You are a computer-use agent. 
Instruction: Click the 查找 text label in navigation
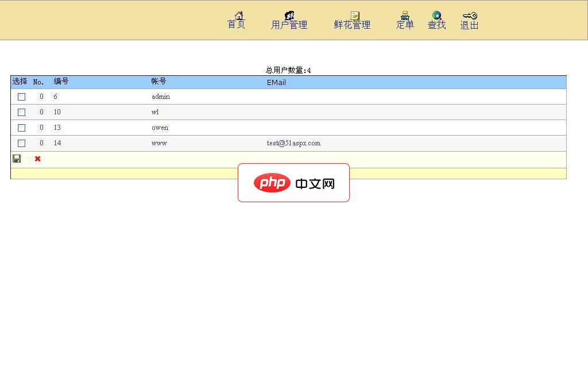point(436,26)
